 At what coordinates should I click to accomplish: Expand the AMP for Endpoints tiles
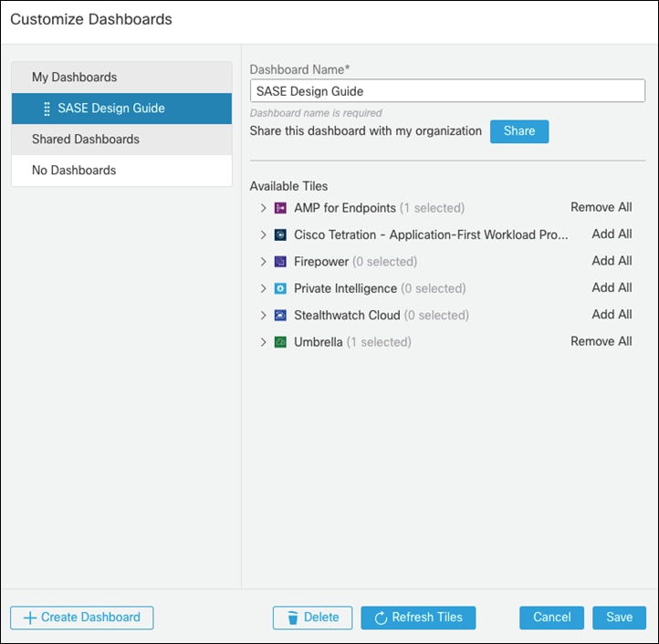[x=263, y=208]
